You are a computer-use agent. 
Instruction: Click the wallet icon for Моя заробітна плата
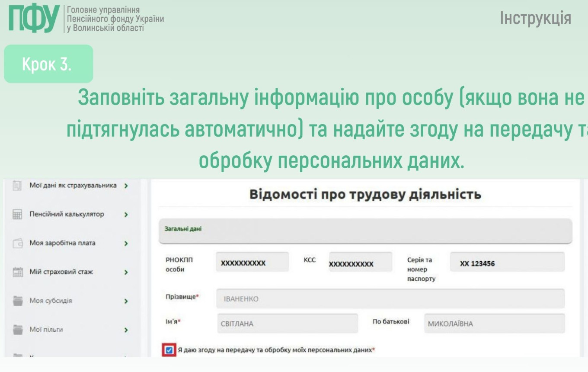click(x=17, y=243)
